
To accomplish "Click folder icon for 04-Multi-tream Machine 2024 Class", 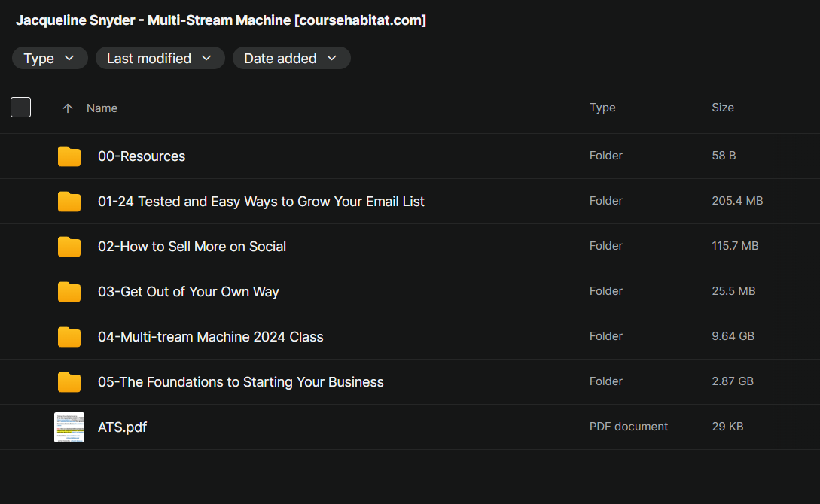I will pos(69,337).
